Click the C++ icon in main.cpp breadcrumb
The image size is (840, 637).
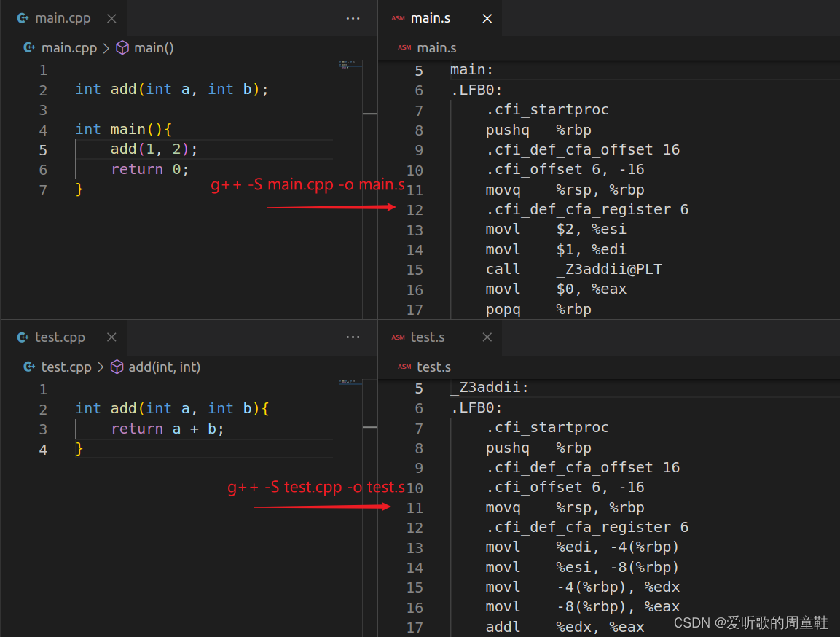click(x=29, y=47)
